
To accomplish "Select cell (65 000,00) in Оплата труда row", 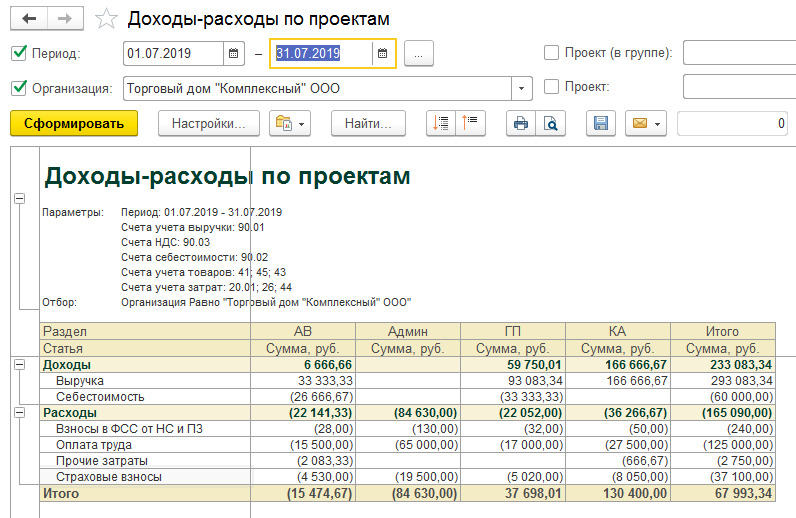I will pos(408,445).
